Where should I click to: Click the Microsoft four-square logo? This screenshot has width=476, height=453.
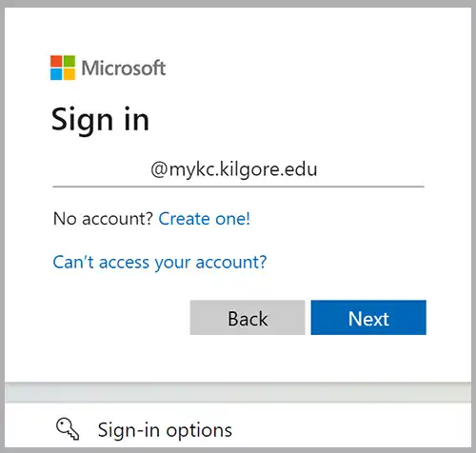point(63,68)
